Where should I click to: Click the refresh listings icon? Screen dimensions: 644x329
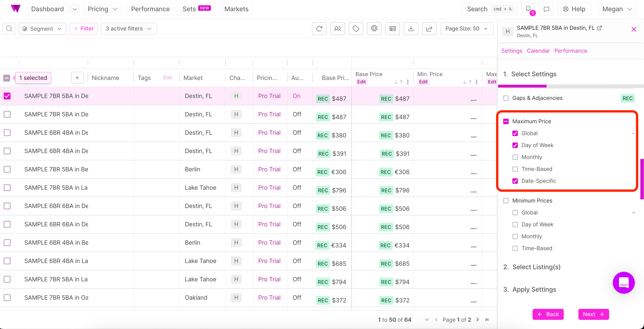(x=319, y=28)
